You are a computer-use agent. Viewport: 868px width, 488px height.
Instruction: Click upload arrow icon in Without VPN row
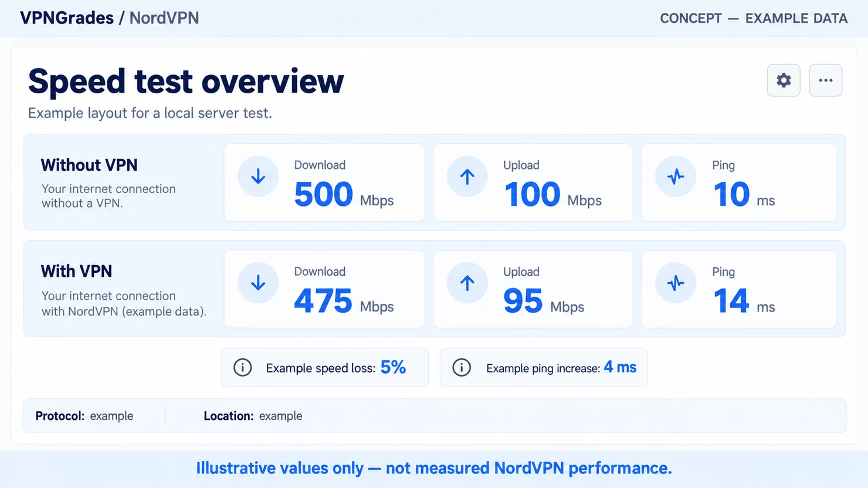coord(467,177)
